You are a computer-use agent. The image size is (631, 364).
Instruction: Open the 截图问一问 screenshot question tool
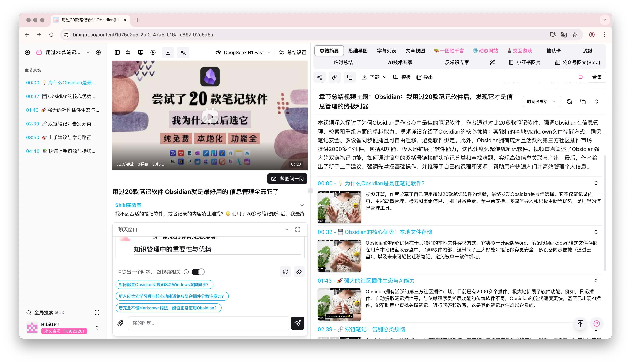pos(287,179)
